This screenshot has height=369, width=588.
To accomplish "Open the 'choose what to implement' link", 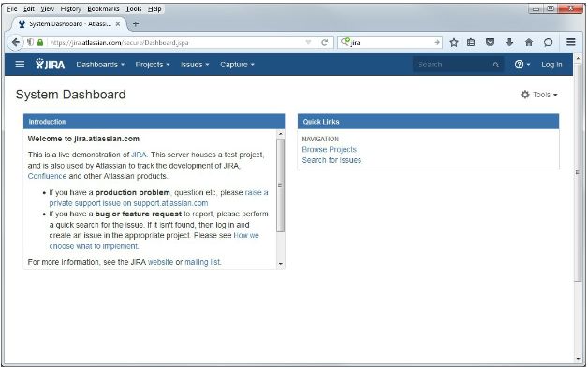I will click(x=94, y=246).
